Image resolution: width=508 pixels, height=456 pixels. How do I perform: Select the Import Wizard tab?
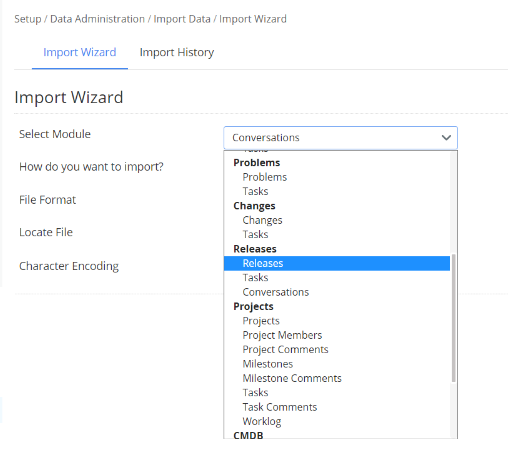[x=80, y=52]
